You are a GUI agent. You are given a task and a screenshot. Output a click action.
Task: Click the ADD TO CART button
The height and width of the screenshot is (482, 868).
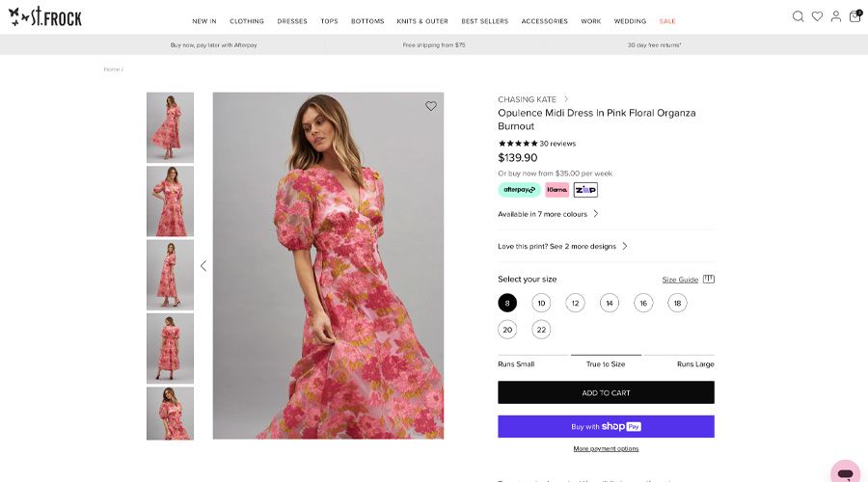606,392
